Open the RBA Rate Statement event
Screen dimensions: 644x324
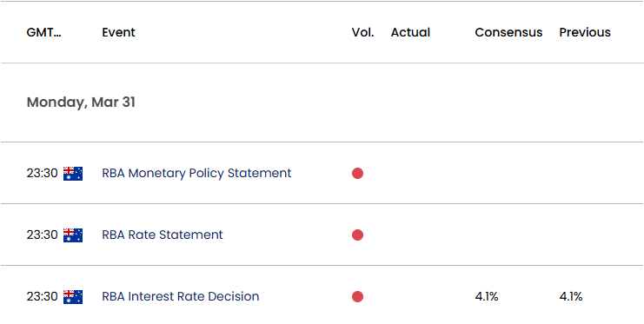(x=163, y=235)
